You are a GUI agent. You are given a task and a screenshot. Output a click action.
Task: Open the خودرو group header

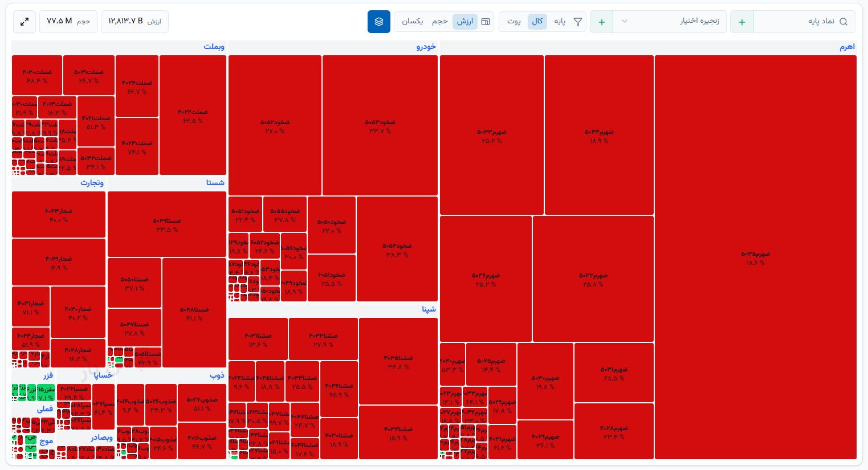(426, 47)
